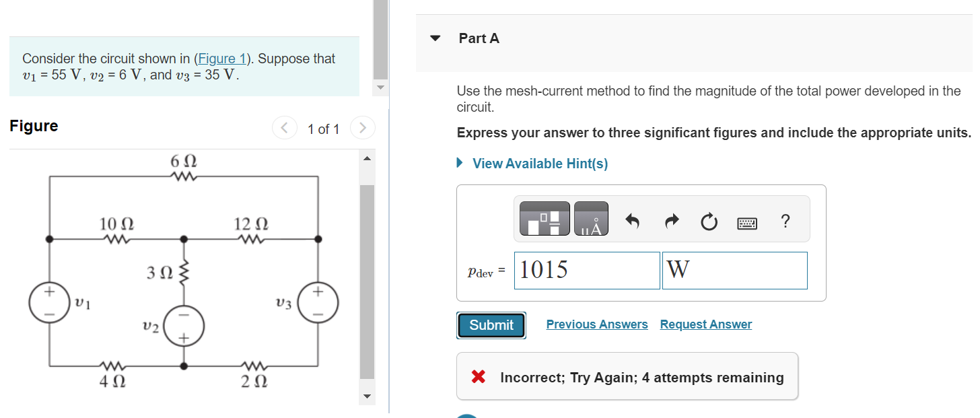Click the scroll-down triangle on the problem panel

[x=380, y=88]
